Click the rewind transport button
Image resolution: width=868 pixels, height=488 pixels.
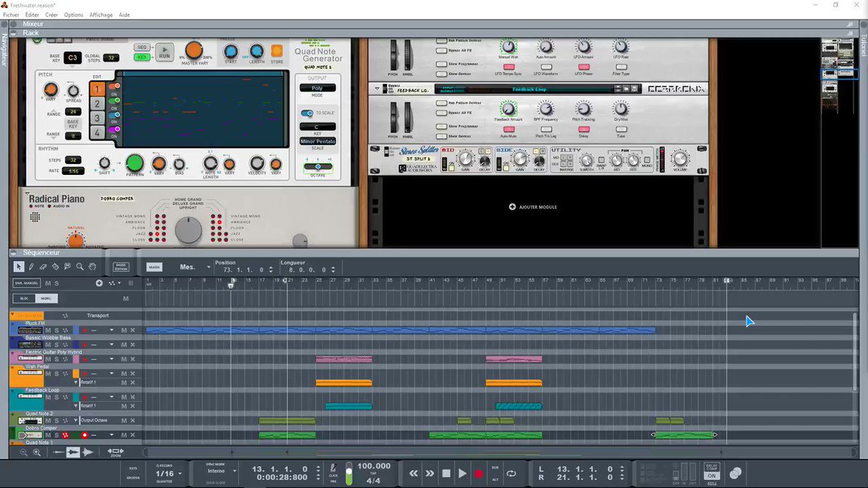413,474
